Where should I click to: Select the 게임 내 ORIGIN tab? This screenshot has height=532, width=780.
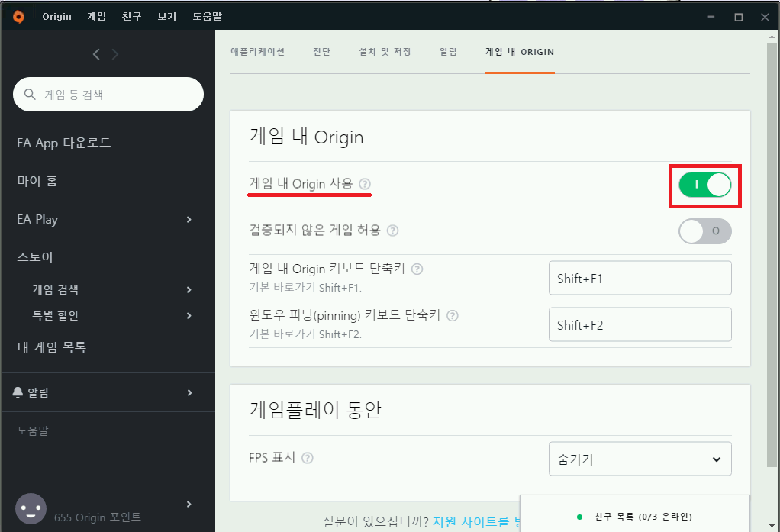click(x=520, y=52)
